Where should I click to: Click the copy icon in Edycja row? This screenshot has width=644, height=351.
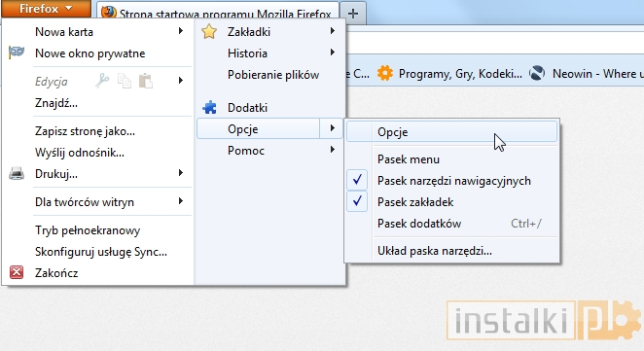[x=125, y=81]
